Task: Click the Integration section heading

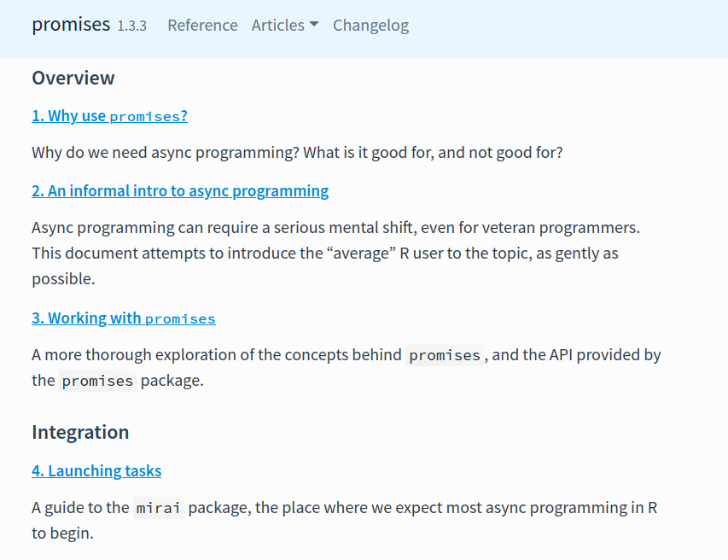Action: pyautogui.click(x=80, y=432)
